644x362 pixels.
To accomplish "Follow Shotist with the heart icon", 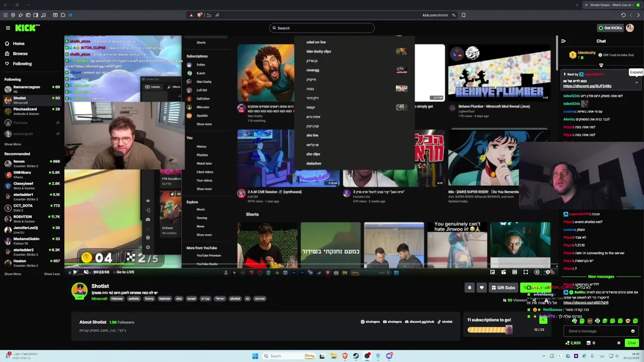I will pyautogui.click(x=481, y=288).
